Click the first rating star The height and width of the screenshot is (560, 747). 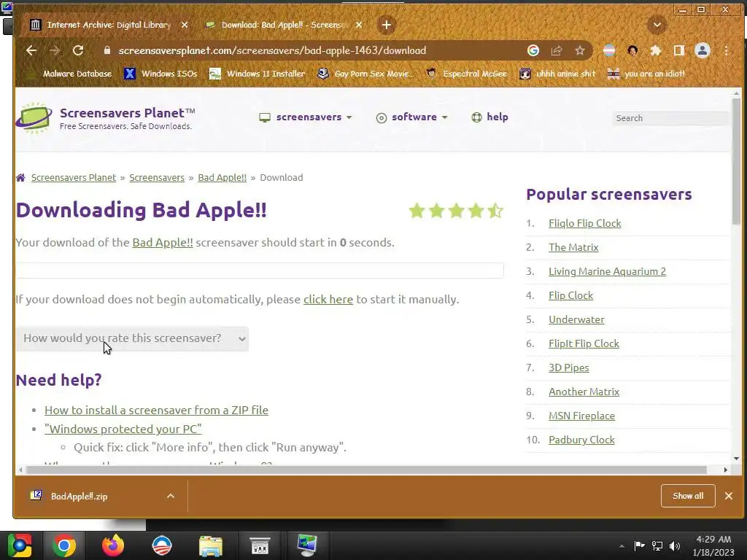pos(417,211)
